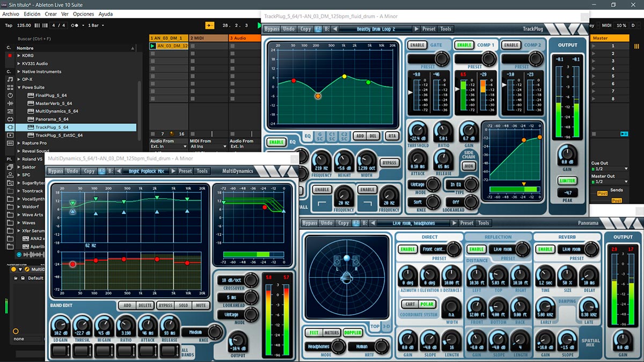
Task: Open the Audio Effects browser category icon
Action: 10,104
